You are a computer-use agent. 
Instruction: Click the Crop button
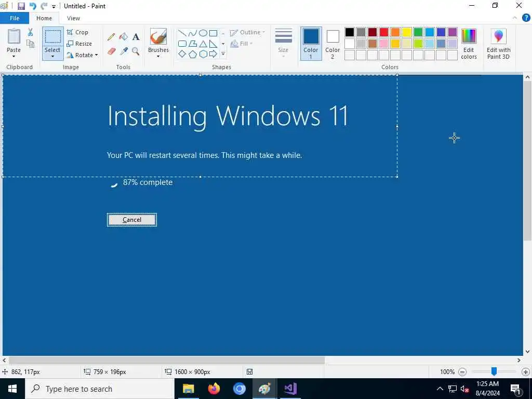pyautogui.click(x=78, y=32)
